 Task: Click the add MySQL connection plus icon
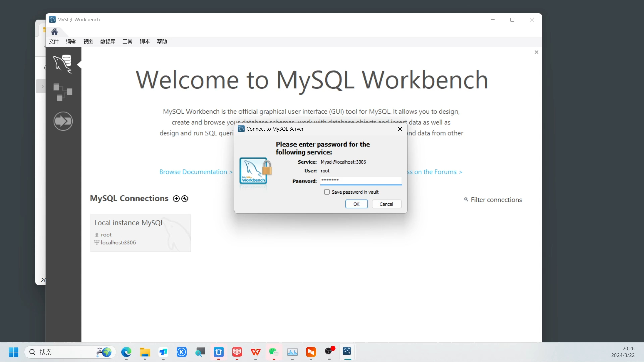[176, 198]
